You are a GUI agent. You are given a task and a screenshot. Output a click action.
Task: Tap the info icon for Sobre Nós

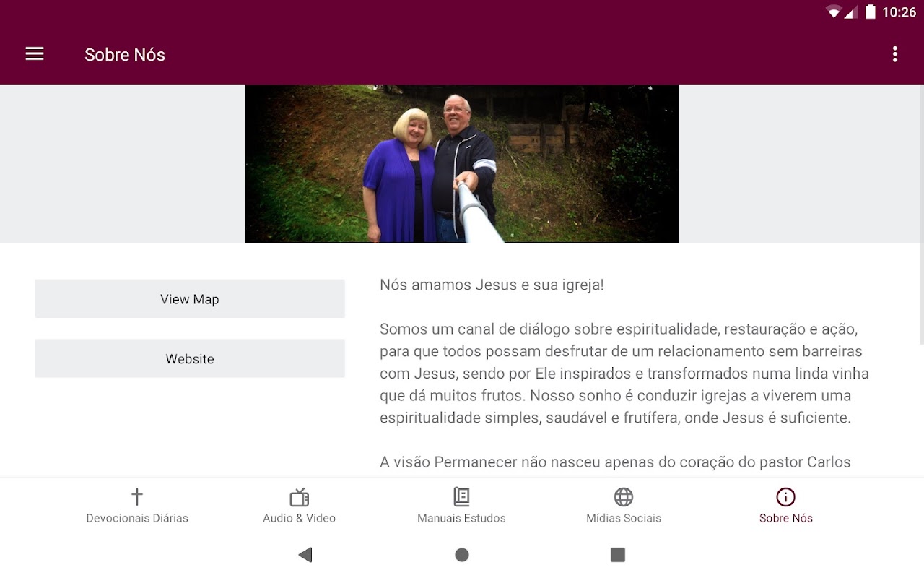(x=785, y=497)
